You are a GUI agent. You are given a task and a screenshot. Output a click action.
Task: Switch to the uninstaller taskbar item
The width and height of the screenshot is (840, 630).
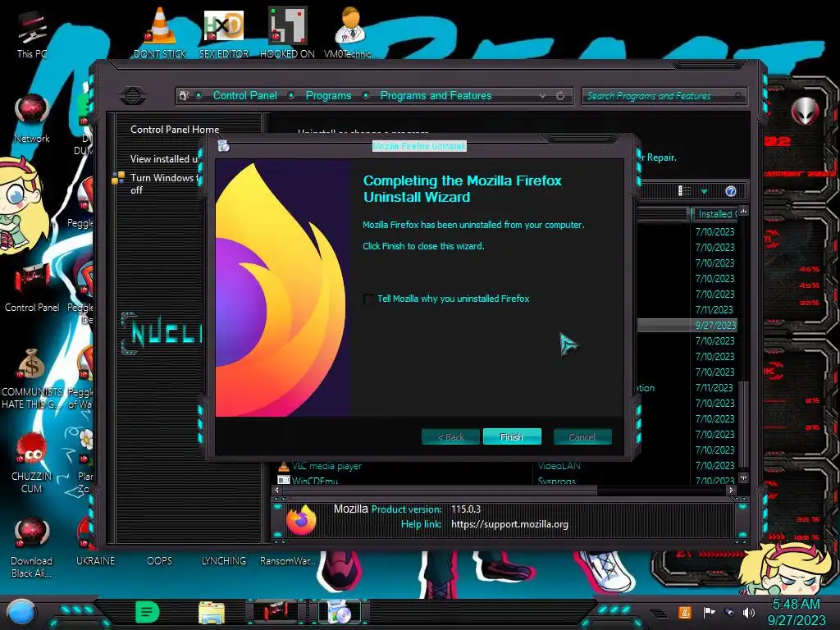340,612
